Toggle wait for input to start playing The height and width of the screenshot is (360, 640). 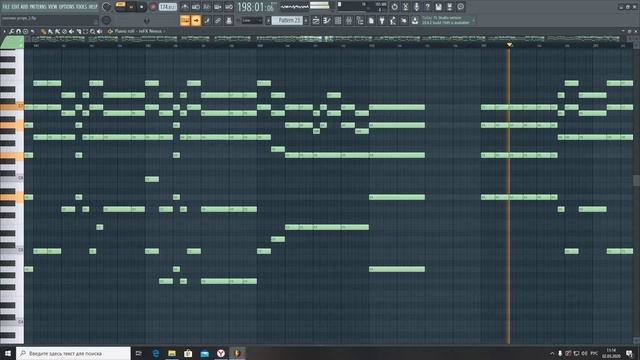(x=196, y=7)
